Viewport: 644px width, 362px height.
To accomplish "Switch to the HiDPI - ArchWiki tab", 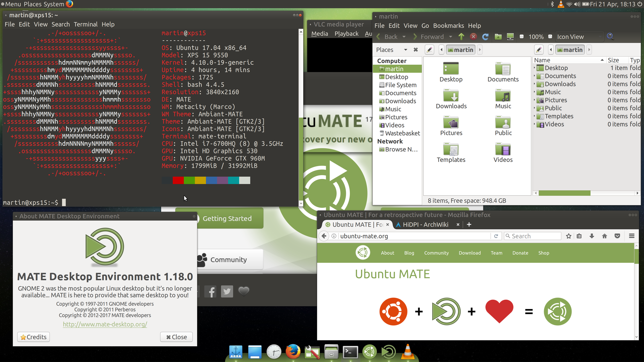I will (425, 224).
